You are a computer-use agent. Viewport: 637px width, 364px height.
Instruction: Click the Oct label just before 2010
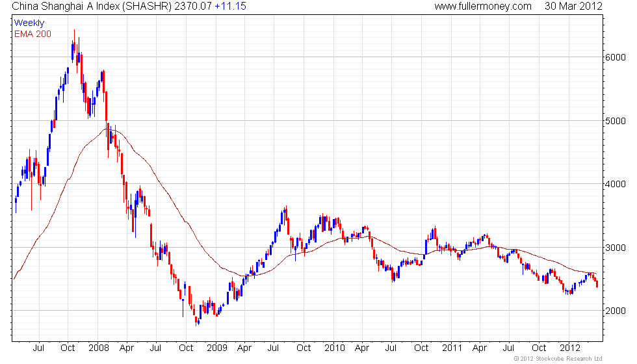[x=304, y=348]
